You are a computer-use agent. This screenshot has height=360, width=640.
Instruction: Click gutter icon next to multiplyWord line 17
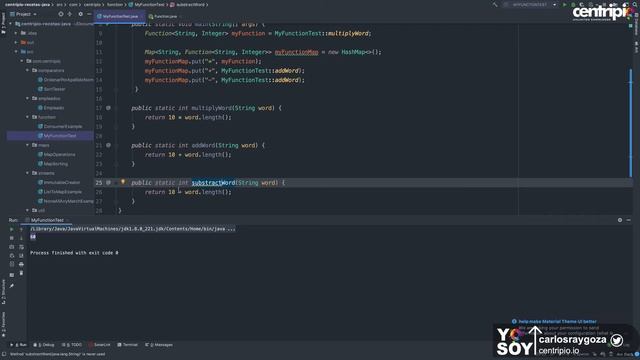(108, 108)
